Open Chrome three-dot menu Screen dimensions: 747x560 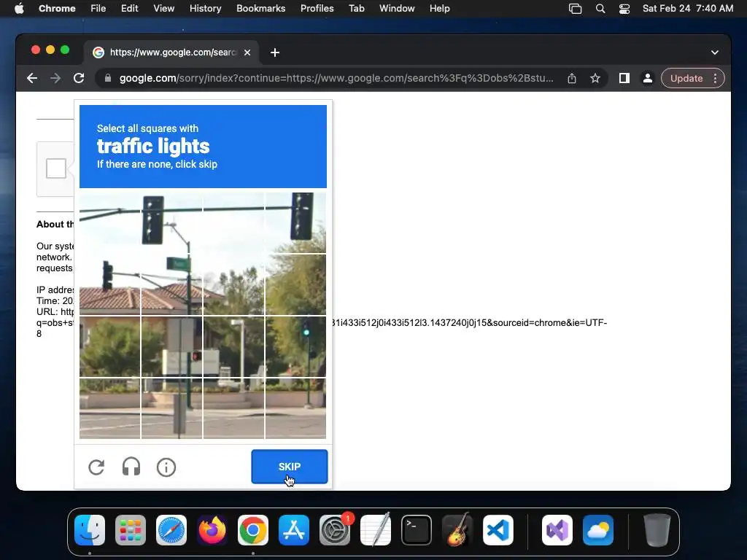pyautogui.click(x=715, y=78)
